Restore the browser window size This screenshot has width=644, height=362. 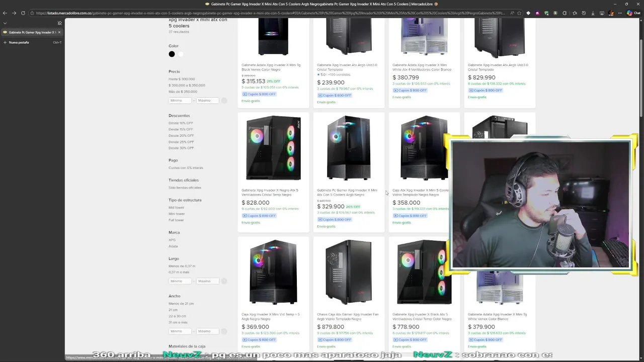pos(626,4)
